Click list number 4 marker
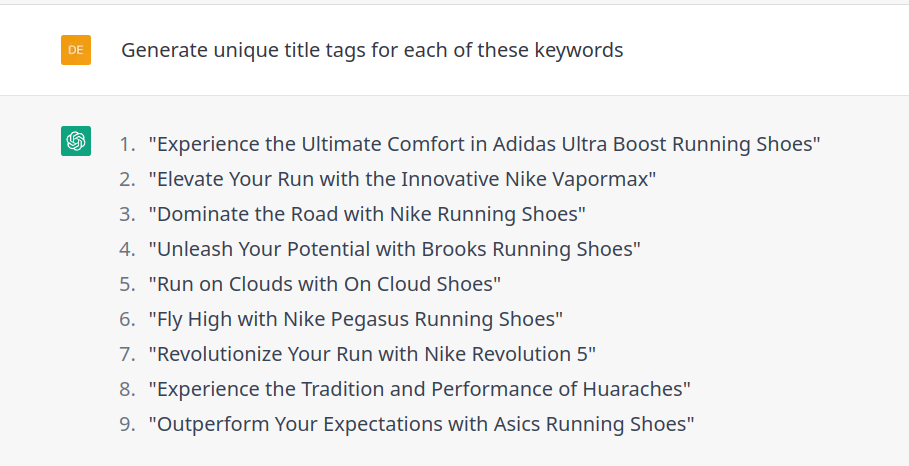The width and height of the screenshot is (909, 466). pos(127,249)
